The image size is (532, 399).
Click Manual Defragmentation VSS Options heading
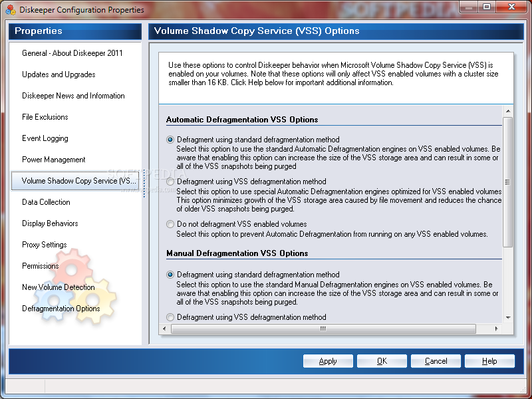237,253
